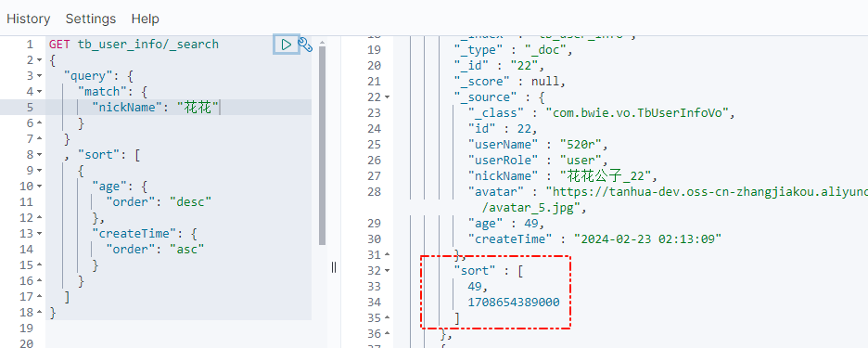The width and height of the screenshot is (868, 348).
Task: Collapse the "match" block at line 4
Action: 39,92
